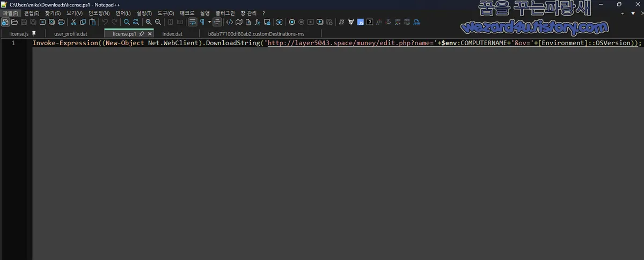
Task: Undo last action with the undo arrow
Action: pos(105,22)
